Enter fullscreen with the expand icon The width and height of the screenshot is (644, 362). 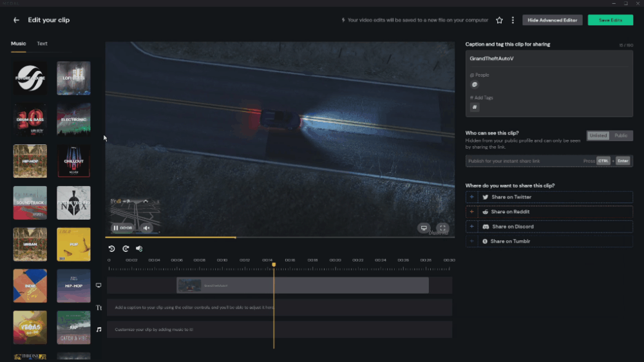tap(442, 227)
